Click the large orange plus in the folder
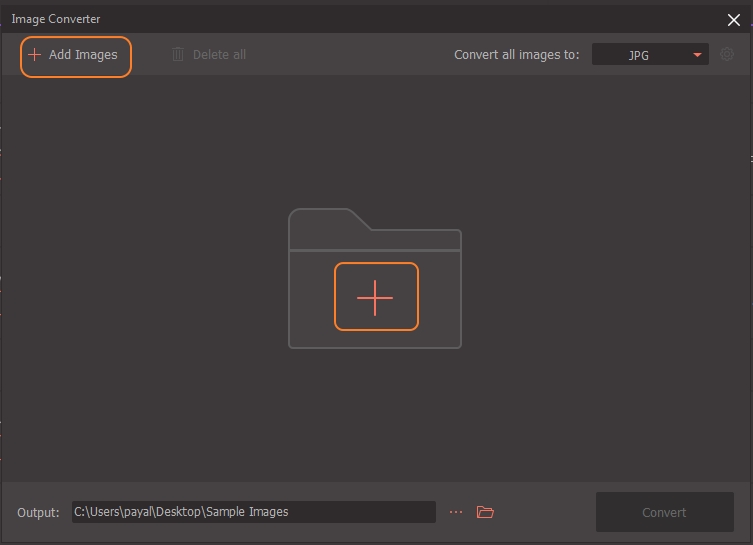753x545 pixels. pyautogui.click(x=375, y=297)
